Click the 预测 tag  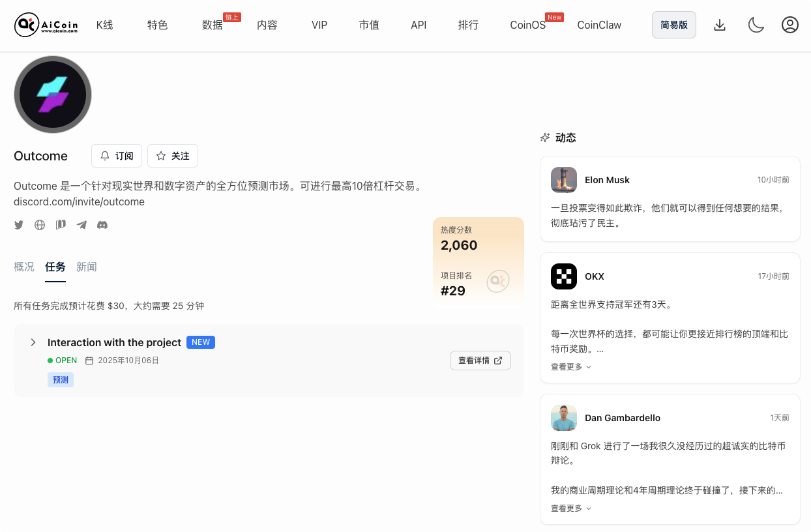pos(61,379)
